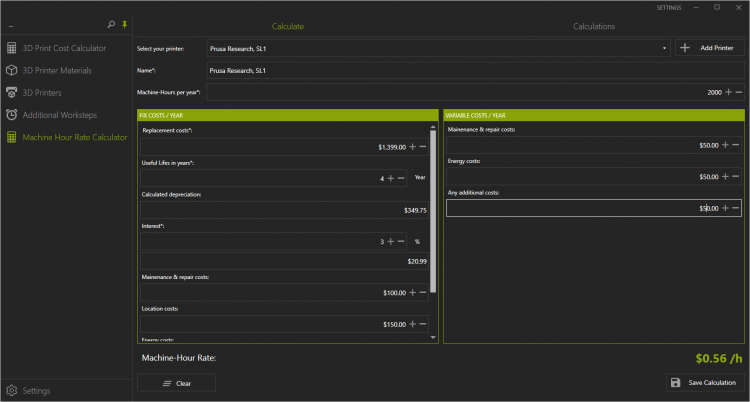Decrease Useful Life years with minus
The height and width of the screenshot is (402, 750).
click(401, 178)
